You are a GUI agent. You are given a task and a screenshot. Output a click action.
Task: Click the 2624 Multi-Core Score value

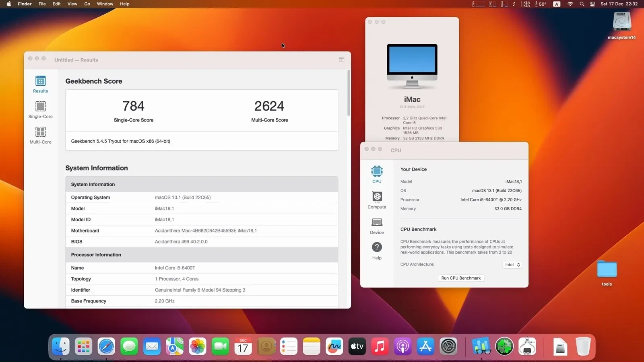point(269,106)
